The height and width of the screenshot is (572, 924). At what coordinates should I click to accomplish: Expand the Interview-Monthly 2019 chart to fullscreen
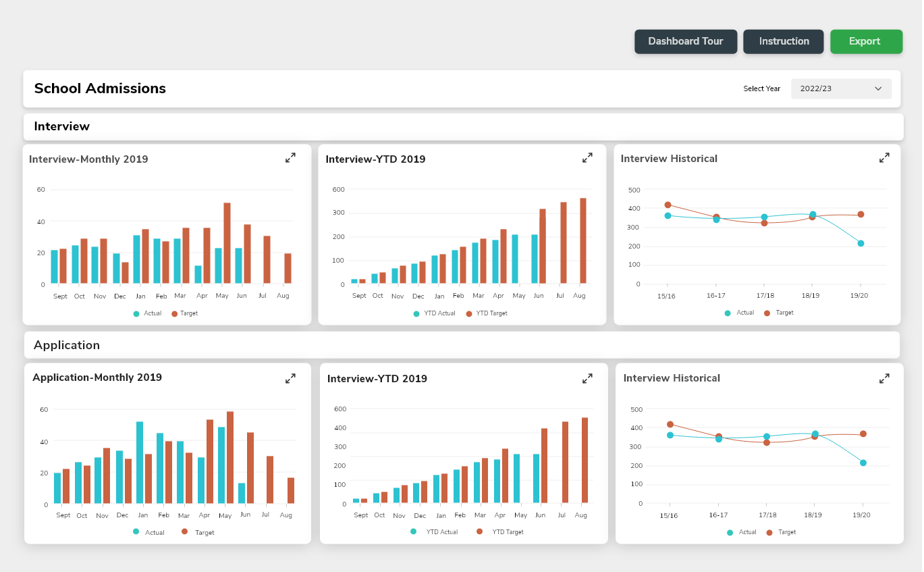pyautogui.click(x=290, y=157)
